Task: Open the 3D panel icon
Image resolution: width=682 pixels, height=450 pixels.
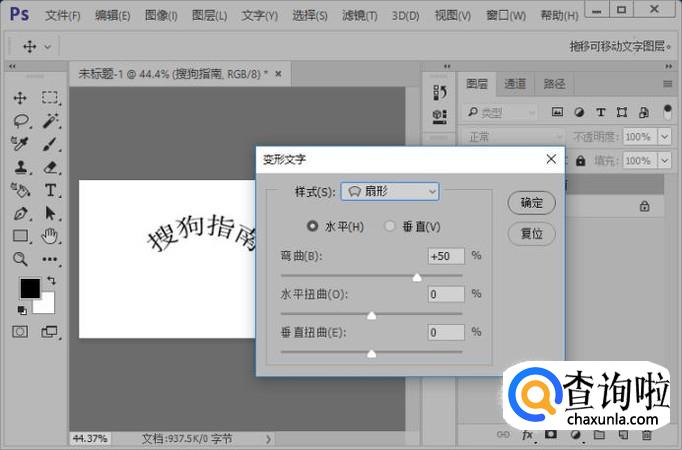Action: point(439,116)
